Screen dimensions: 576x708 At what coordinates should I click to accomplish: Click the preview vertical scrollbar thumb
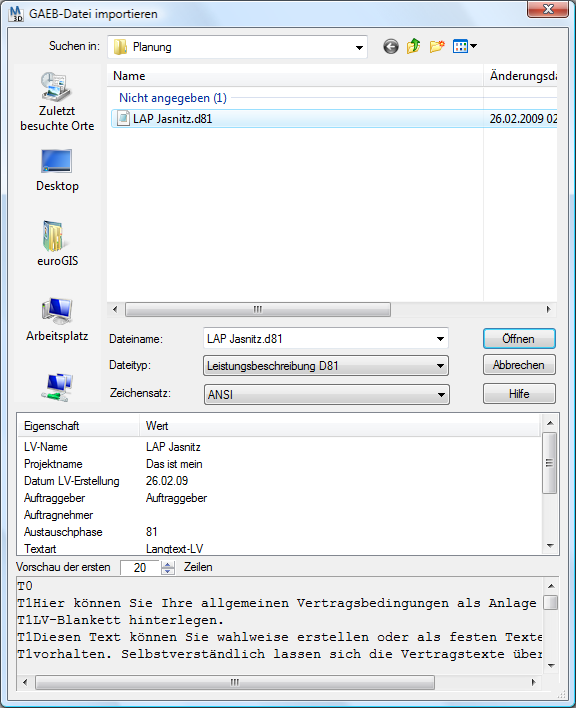coord(551,602)
